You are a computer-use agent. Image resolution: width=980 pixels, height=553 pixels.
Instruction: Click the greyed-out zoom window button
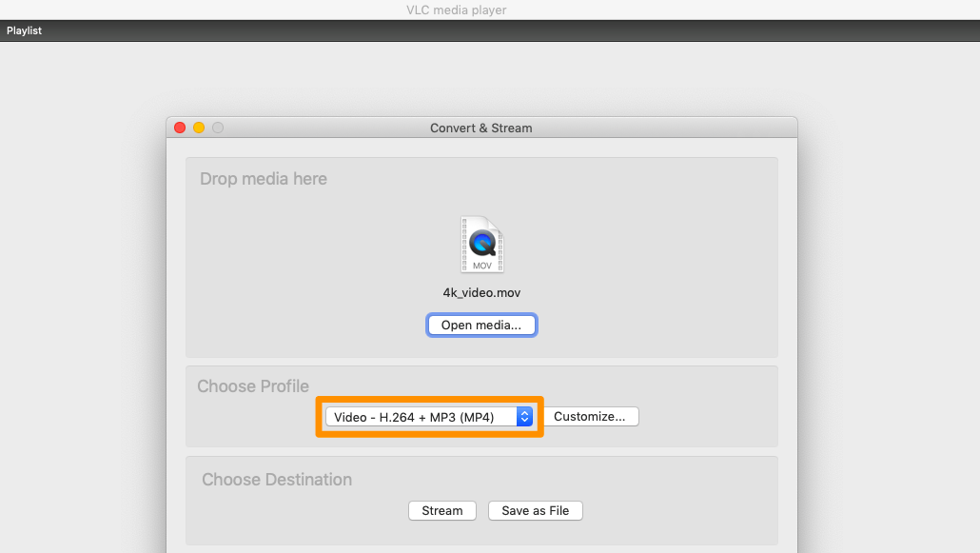[x=218, y=128]
